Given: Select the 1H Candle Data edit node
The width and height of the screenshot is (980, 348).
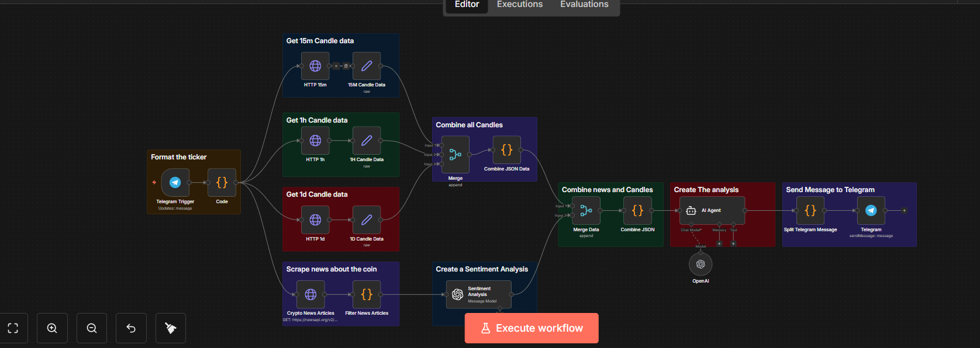Looking at the screenshot, I should pos(367,141).
